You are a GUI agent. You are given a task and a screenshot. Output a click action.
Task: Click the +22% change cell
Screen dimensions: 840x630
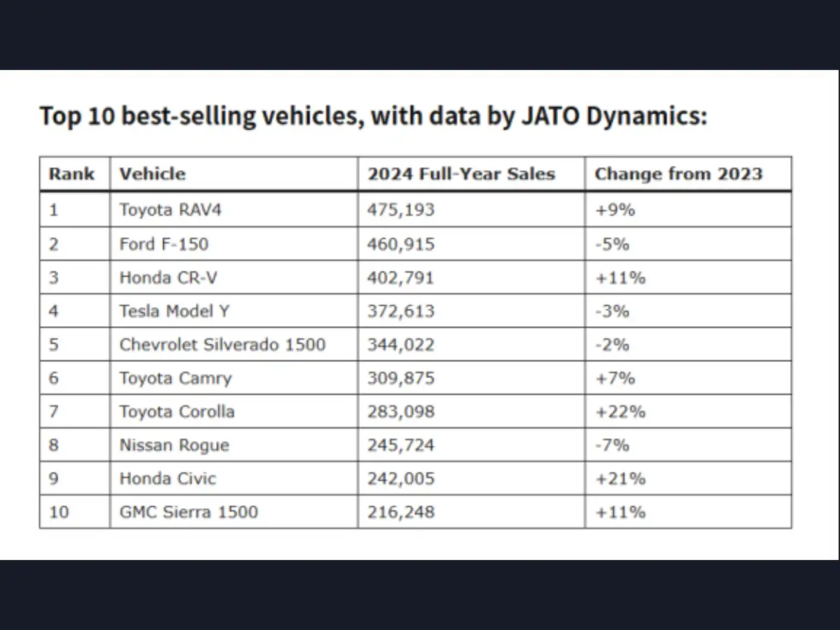point(620,412)
